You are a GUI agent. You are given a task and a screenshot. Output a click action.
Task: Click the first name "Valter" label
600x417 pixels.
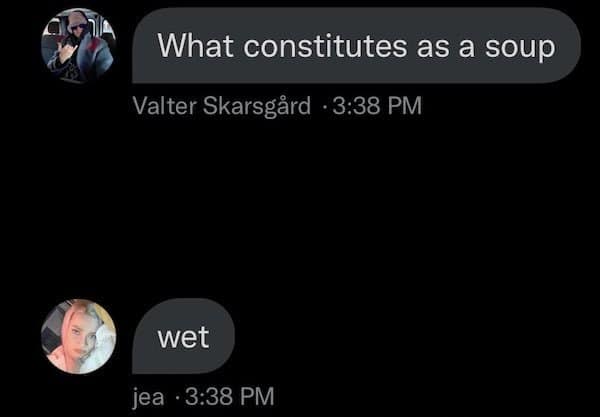pyautogui.click(x=165, y=106)
